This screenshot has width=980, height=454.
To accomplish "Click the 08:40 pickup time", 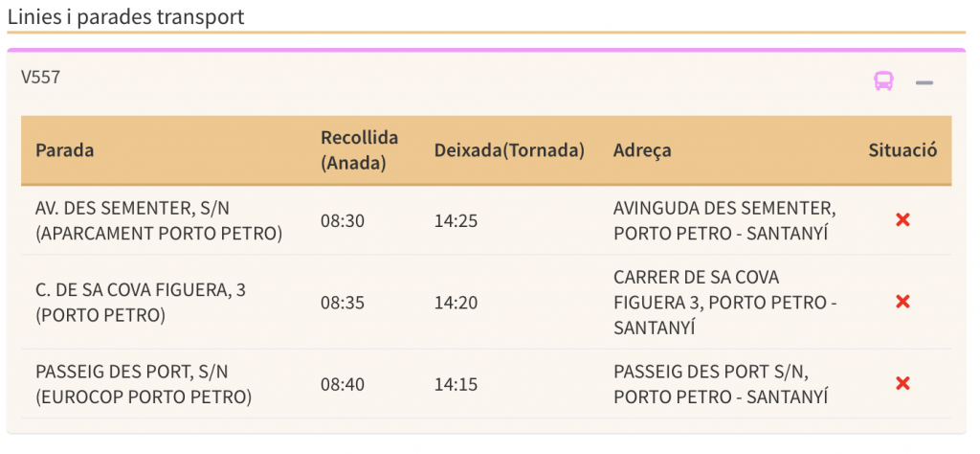I will click(x=343, y=384).
